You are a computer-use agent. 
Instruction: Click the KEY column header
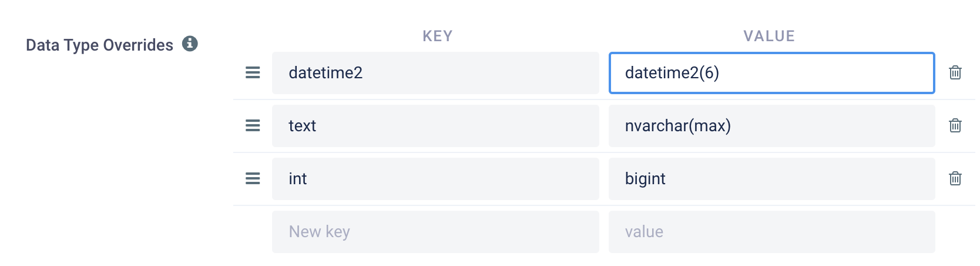click(438, 36)
